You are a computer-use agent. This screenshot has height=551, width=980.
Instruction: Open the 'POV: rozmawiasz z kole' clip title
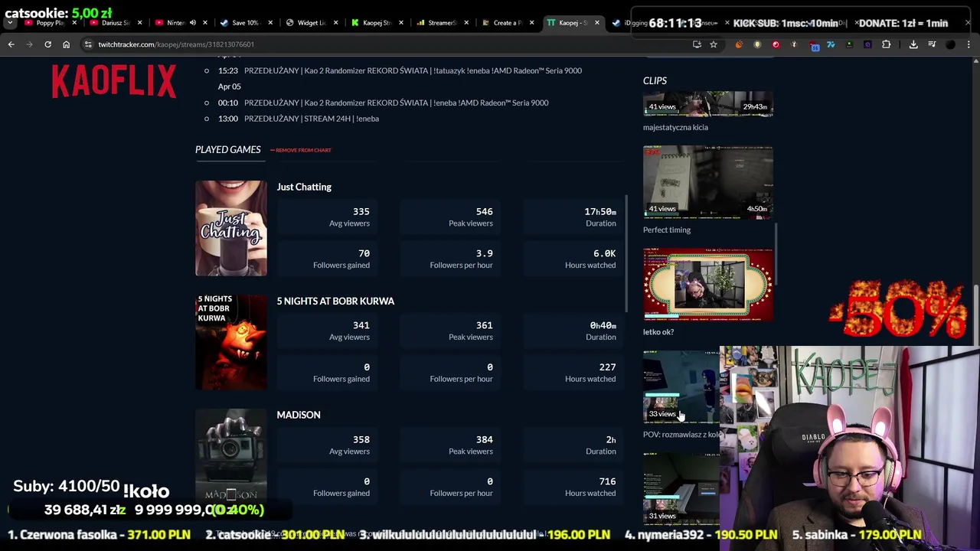click(681, 435)
